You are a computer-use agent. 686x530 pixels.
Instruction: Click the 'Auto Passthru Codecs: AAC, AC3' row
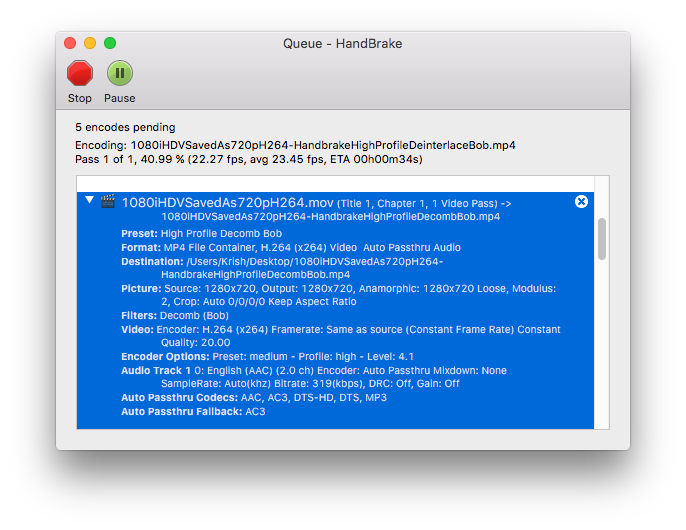point(254,398)
